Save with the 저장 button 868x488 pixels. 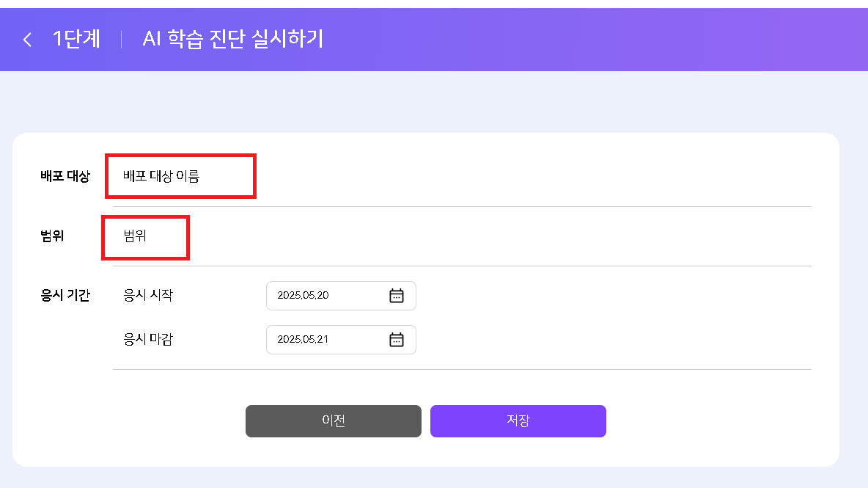point(518,421)
